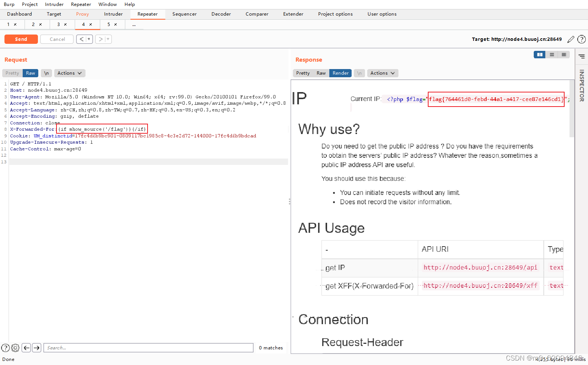Screen dimensions: 588x365
Task: Close repeater tab 2
Action: pos(41,25)
